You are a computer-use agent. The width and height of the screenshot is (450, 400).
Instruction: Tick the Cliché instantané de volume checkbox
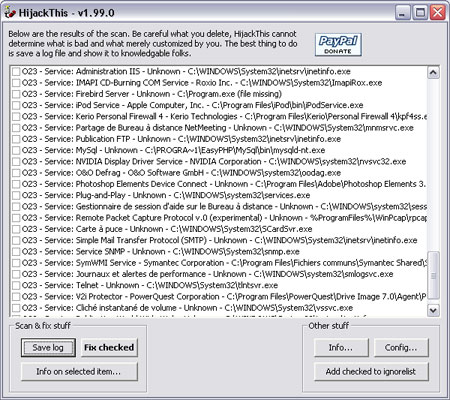pos(16,308)
